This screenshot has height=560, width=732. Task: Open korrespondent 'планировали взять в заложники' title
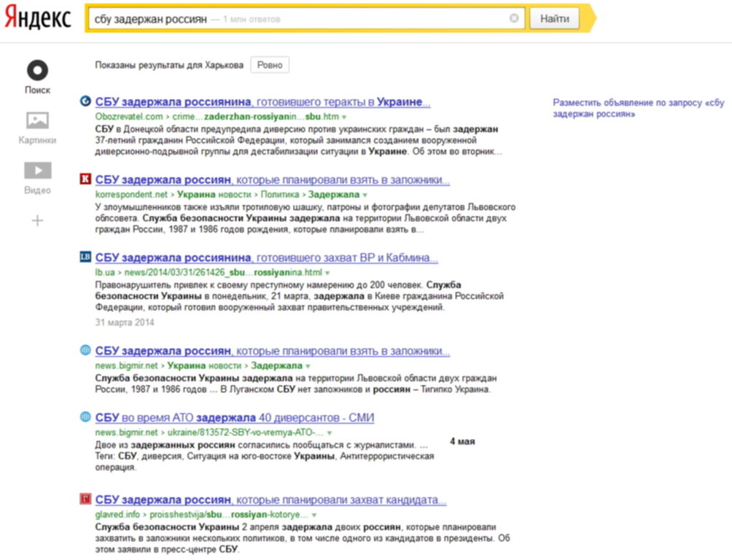[x=273, y=180]
